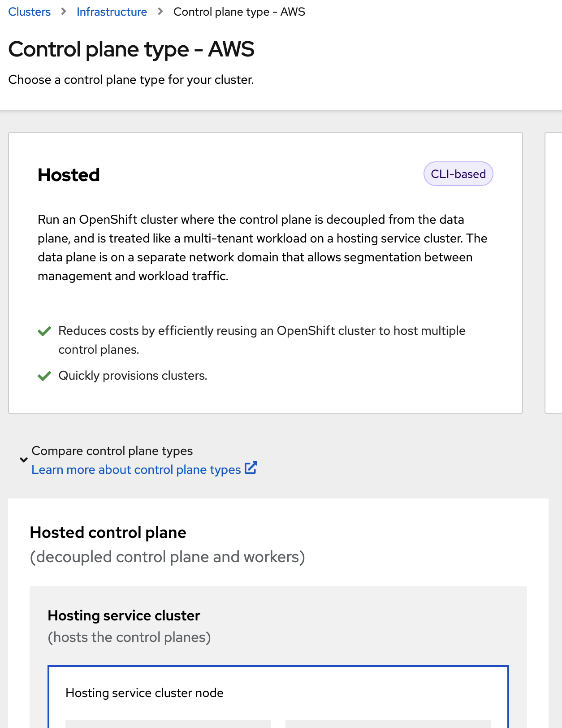Click the 'Hosting service cluster' diagram title
The height and width of the screenshot is (728, 562).
coord(124,615)
